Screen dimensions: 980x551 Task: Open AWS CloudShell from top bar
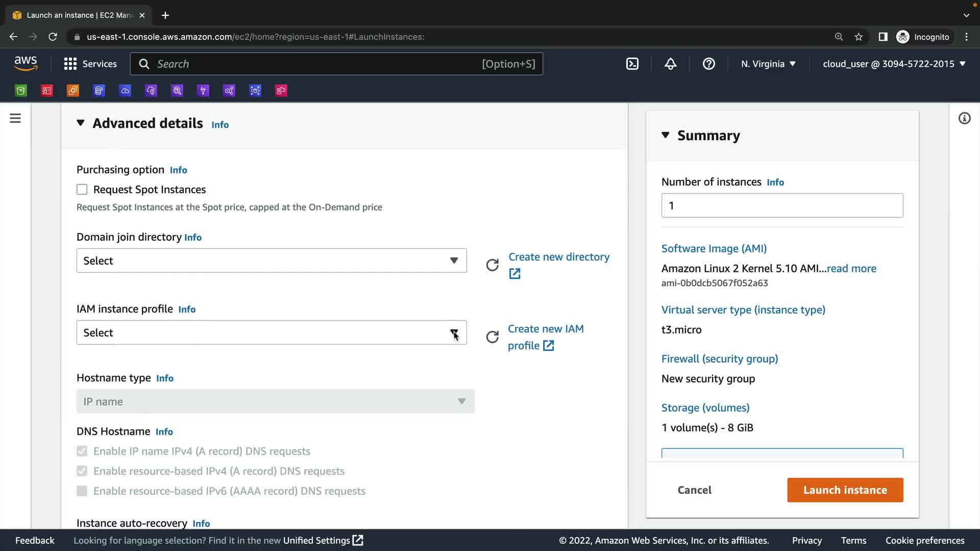click(x=632, y=64)
